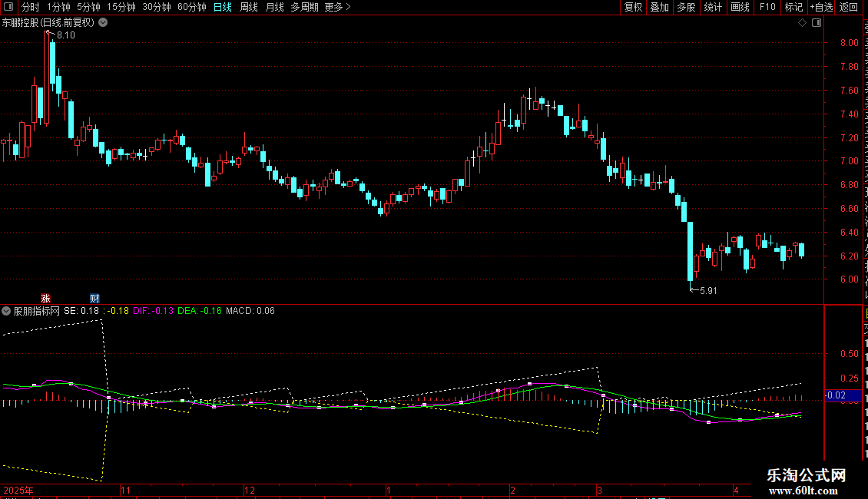Add stock to watchlist with +自选
Image resolution: width=868 pixels, height=499 pixels.
[x=821, y=7]
